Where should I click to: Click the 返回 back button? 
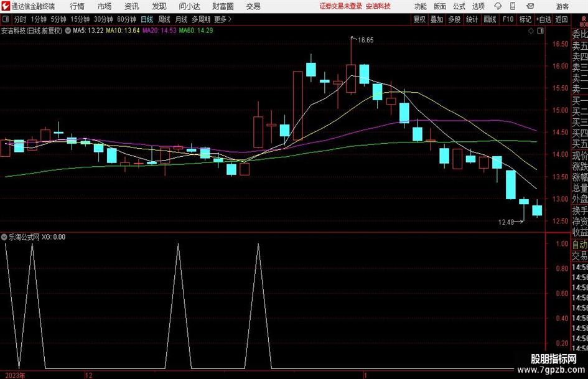pos(562,19)
